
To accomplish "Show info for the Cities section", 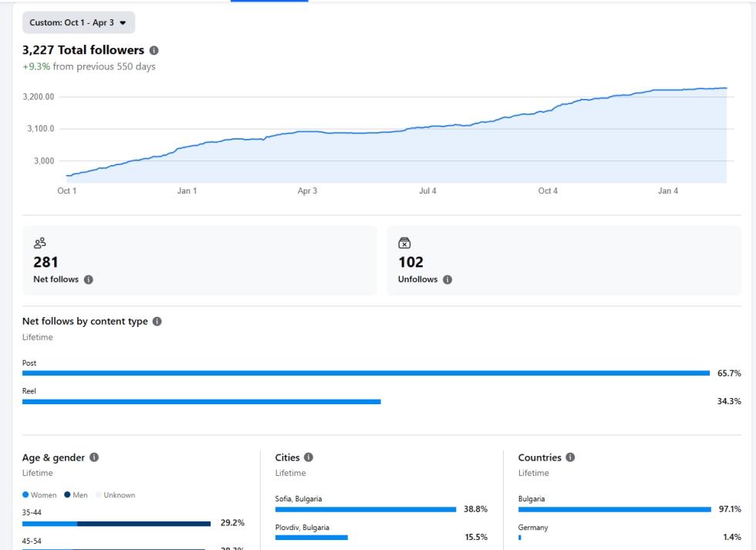I will (309, 457).
